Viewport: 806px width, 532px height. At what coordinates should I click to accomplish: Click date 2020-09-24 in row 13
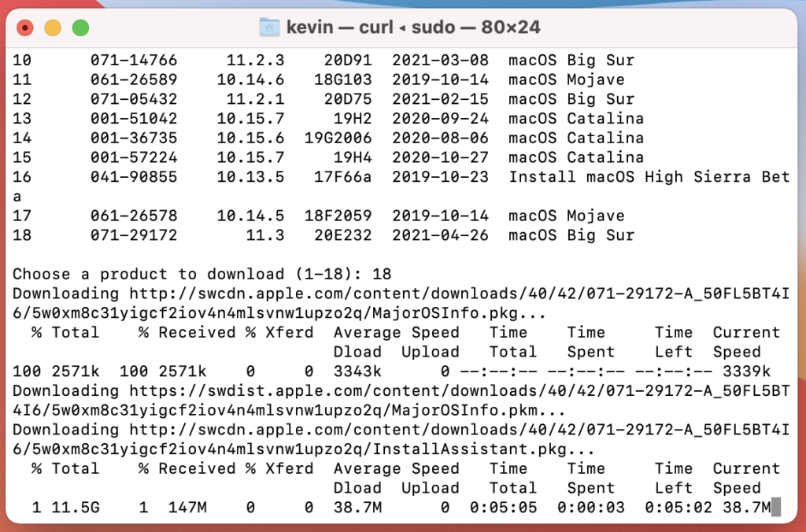[x=440, y=119]
